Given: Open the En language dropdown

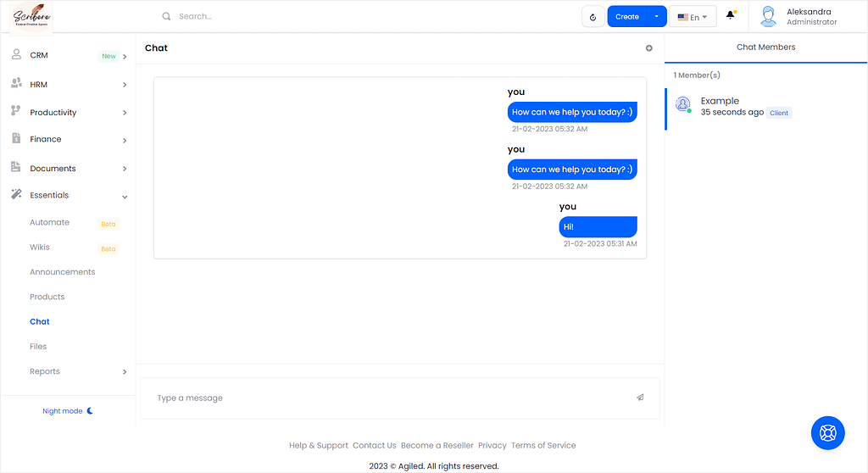Looking at the screenshot, I should (x=693, y=17).
